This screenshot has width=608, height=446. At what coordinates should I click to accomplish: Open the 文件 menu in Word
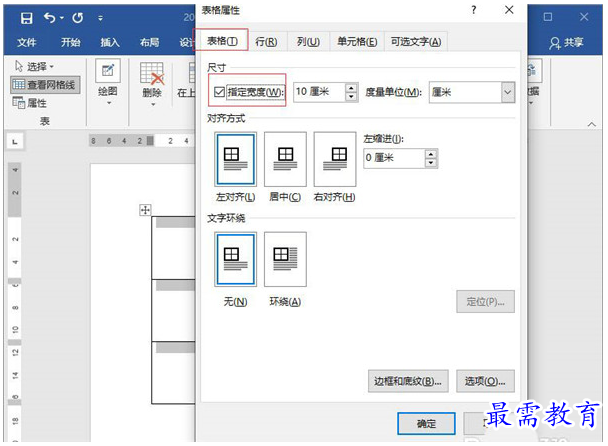point(26,42)
